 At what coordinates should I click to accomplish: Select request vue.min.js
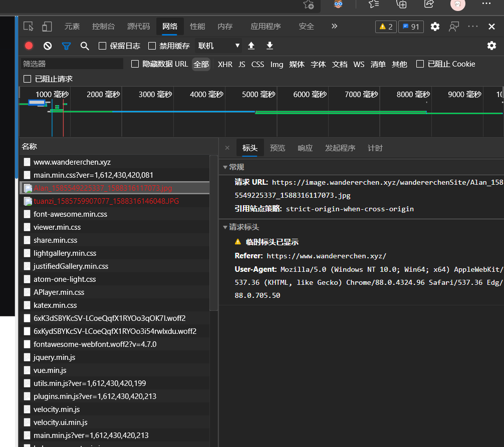tap(115, 370)
